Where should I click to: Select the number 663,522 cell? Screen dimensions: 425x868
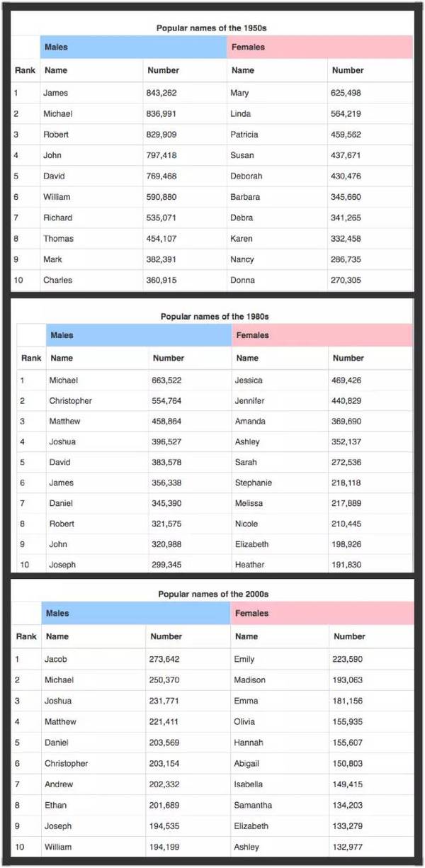166,381
